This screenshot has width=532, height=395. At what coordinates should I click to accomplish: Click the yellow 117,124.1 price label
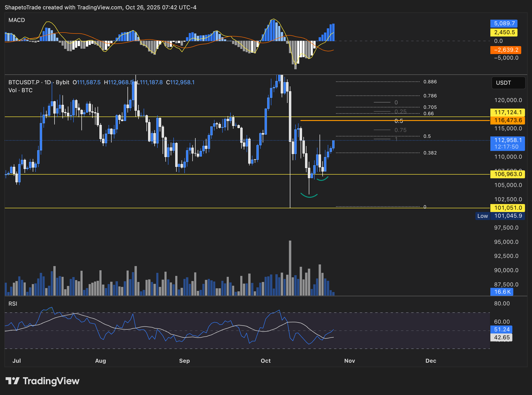pos(507,112)
